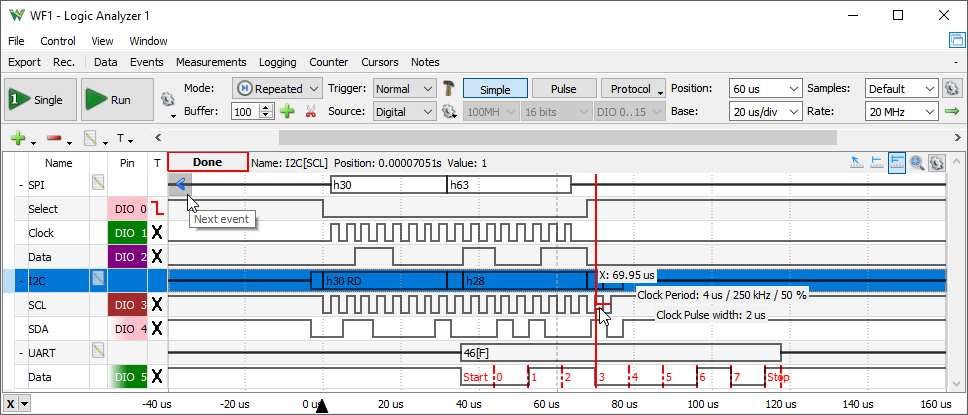Click the red scissors remove-buffer icon
The image size is (968, 415).
tap(310, 112)
